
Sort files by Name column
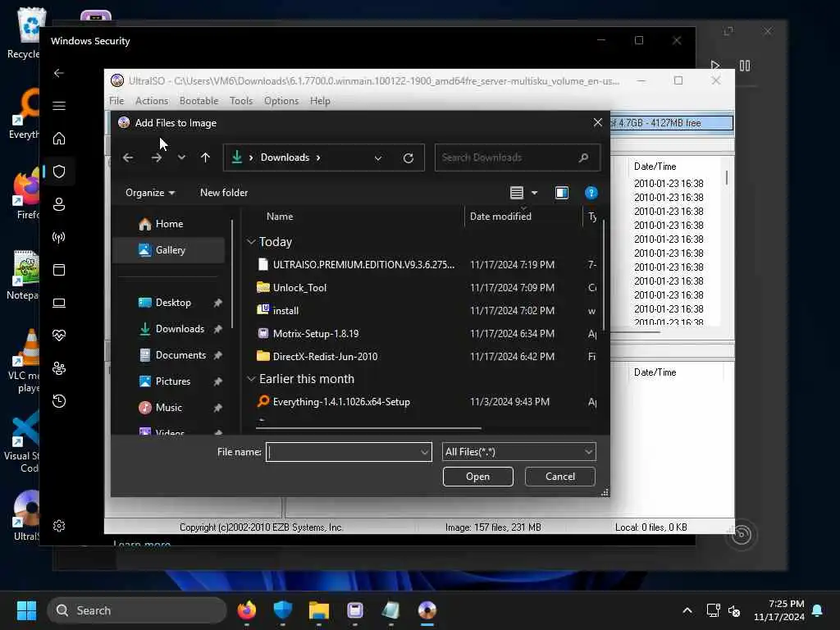click(280, 217)
